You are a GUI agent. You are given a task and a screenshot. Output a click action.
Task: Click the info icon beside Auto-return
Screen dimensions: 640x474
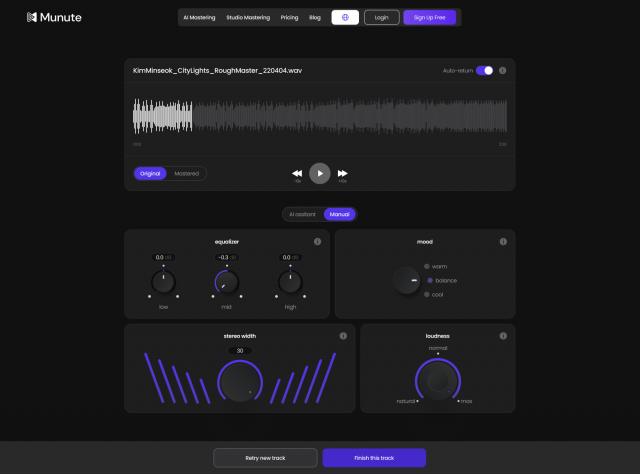click(x=502, y=70)
